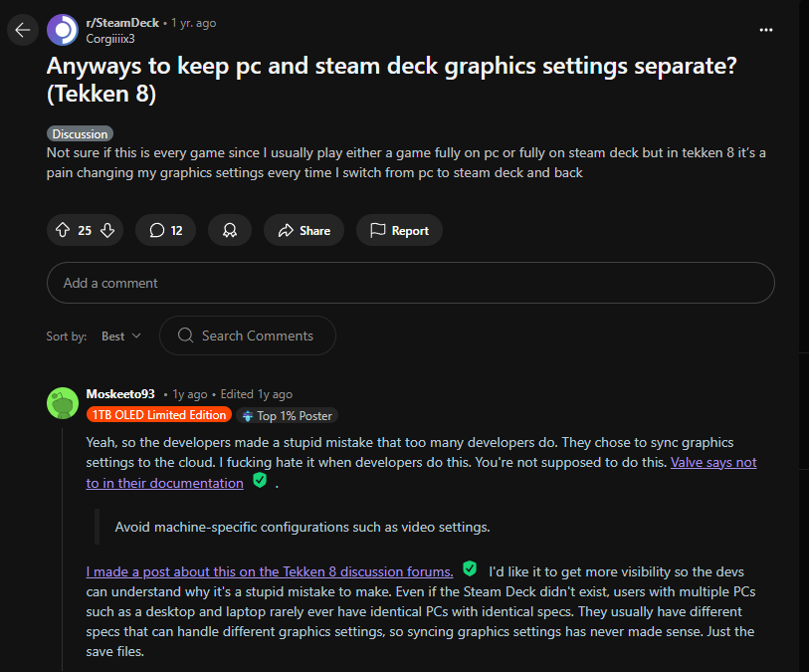
Task: Click the 1TB OLED Limited Edition flair
Action: tap(159, 415)
